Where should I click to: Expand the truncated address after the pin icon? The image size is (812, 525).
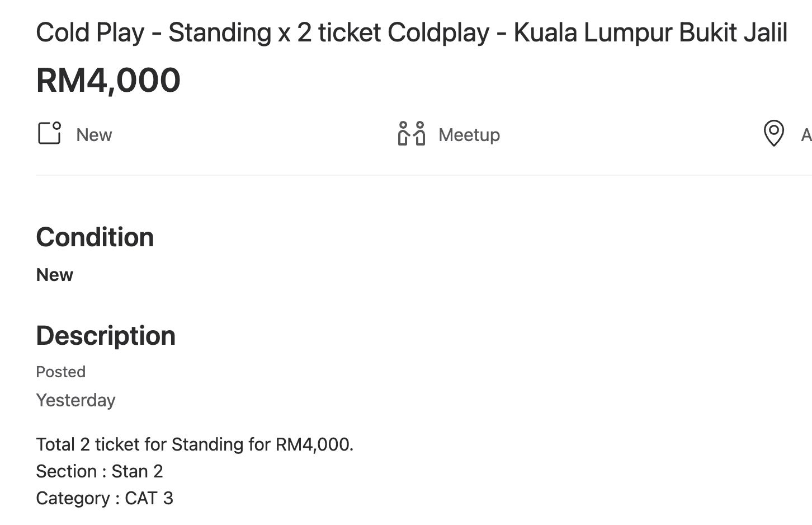[806, 134]
